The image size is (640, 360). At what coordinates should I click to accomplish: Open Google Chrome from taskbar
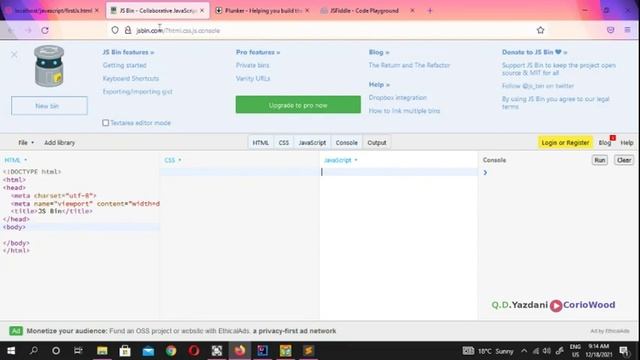171,351
